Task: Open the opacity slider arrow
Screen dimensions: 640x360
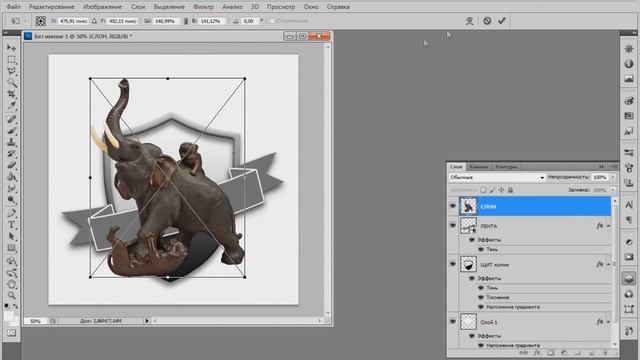Action: point(612,177)
